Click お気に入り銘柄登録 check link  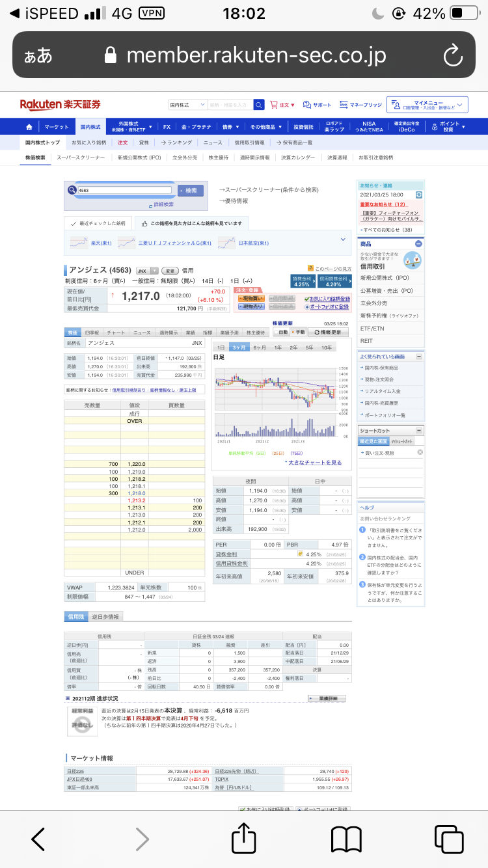coord(326,299)
